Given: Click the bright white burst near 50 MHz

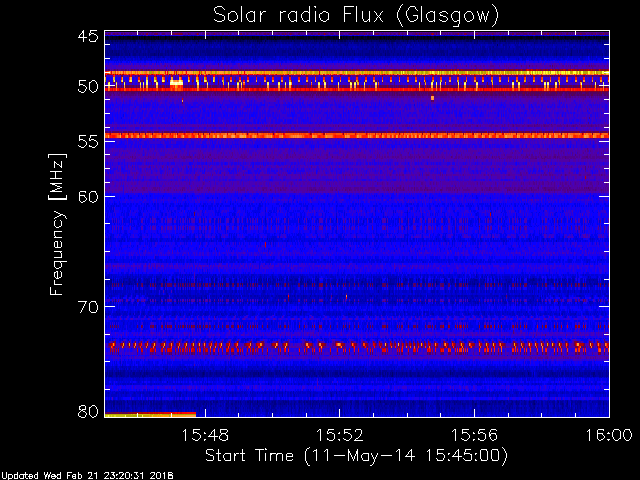Looking at the screenshot, I should (176, 83).
